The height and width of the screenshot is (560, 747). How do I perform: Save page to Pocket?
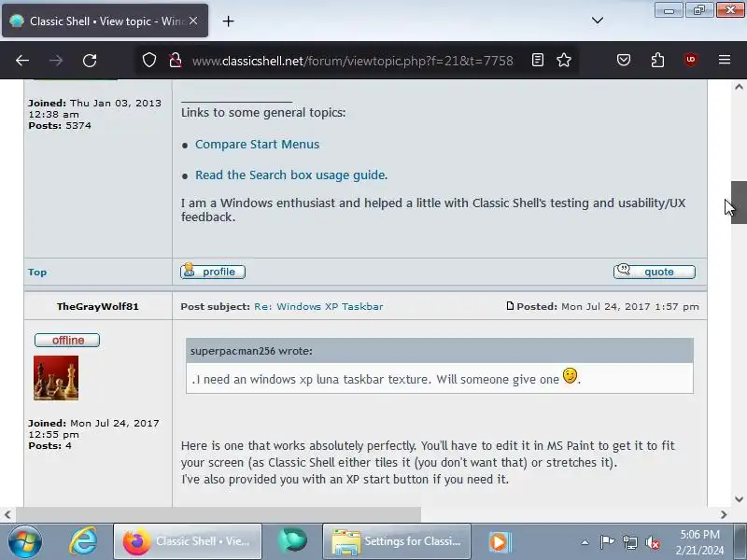click(624, 60)
